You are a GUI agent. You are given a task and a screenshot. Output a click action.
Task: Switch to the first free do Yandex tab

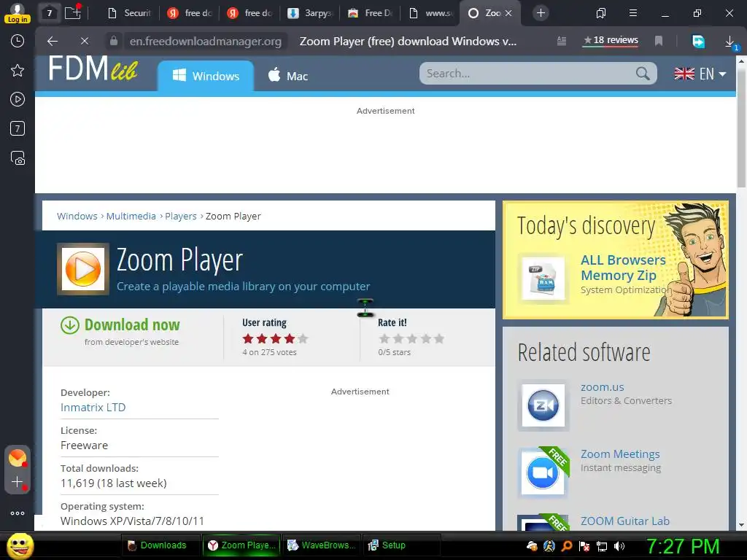pos(190,13)
